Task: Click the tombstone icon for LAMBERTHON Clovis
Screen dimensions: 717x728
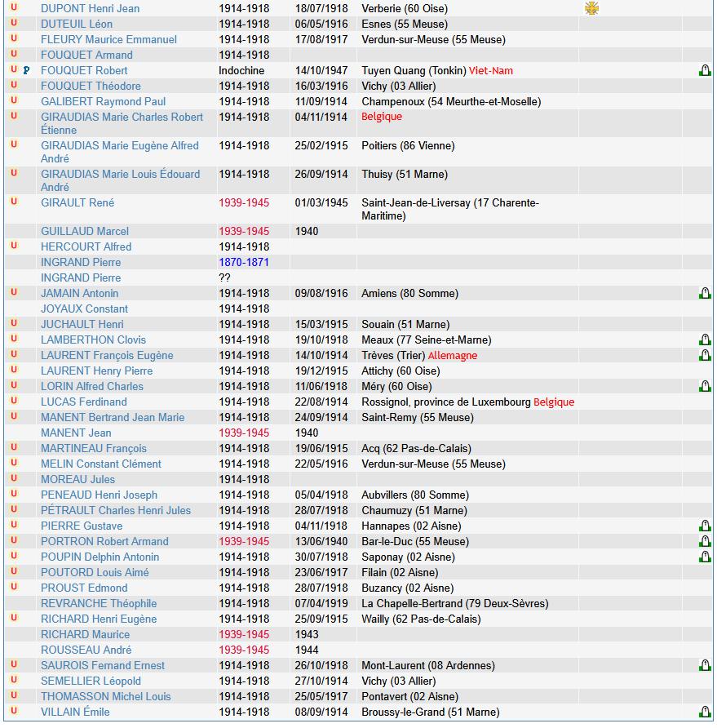Action: click(705, 340)
